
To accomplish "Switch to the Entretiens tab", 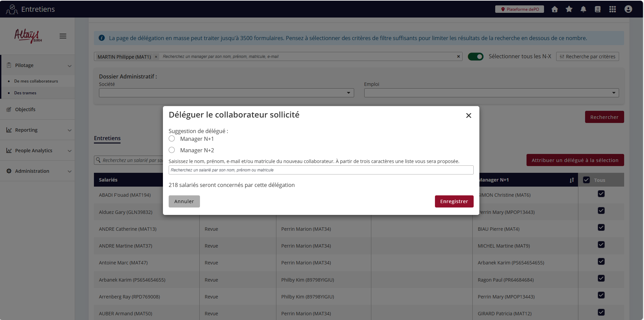I will tap(107, 138).
